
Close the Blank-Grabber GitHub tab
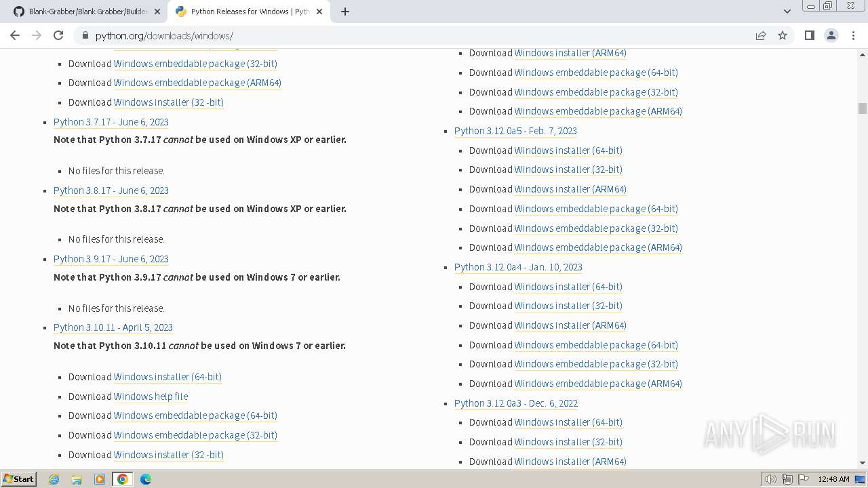coord(157,12)
